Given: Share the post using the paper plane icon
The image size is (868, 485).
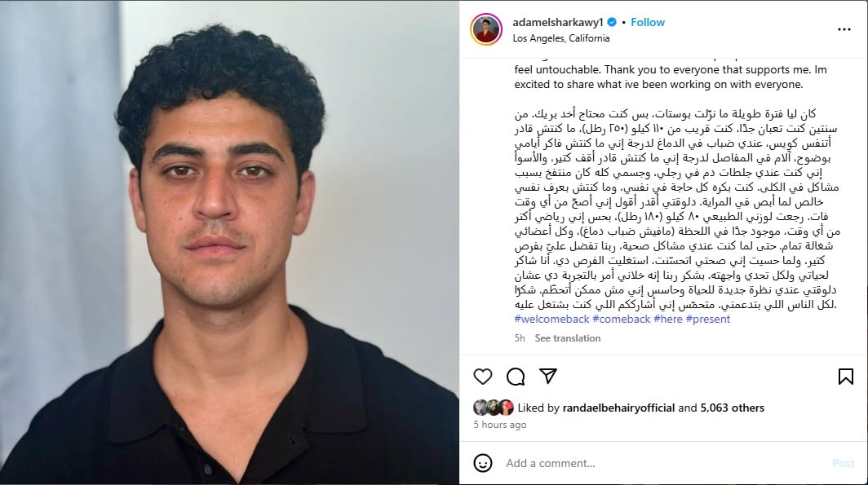Looking at the screenshot, I should click(548, 376).
